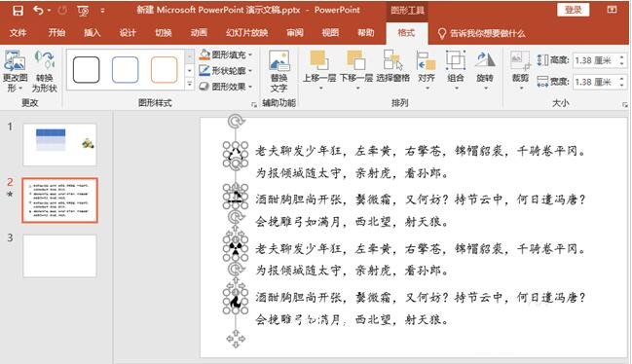
Task: Click the 上移一层 bring forward icon
Action: pyautogui.click(x=319, y=61)
